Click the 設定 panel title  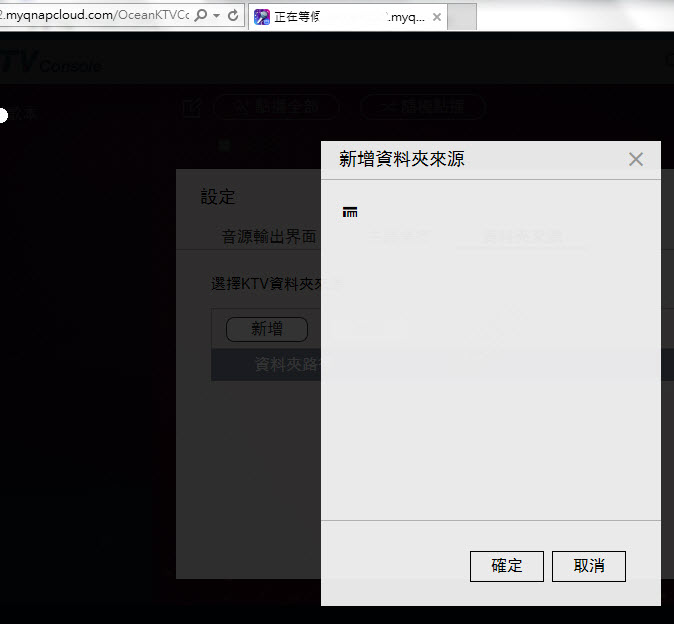(x=218, y=197)
